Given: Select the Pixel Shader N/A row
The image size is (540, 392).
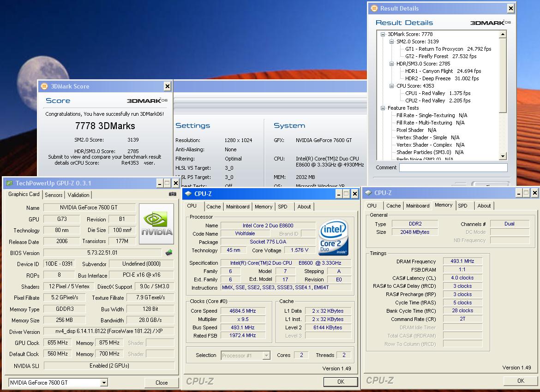Looking at the screenshot, I should coord(416,130).
